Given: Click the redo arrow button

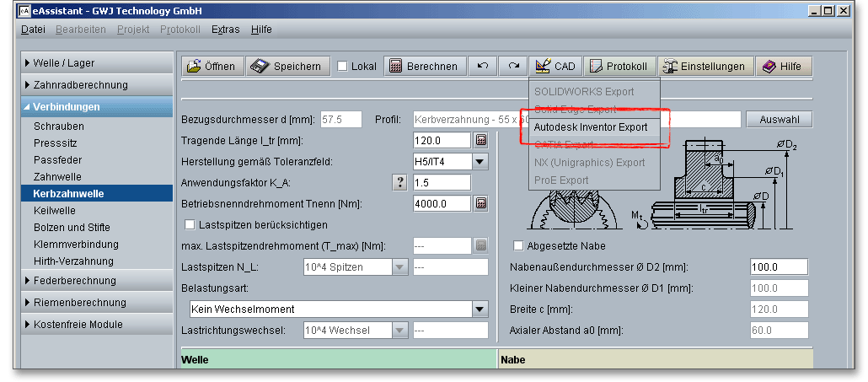Looking at the screenshot, I should tap(513, 66).
